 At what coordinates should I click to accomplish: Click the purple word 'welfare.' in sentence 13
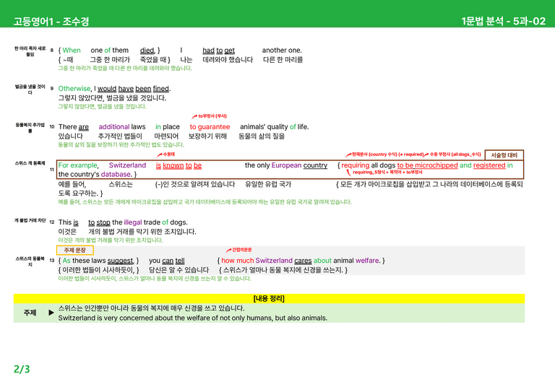368,261
